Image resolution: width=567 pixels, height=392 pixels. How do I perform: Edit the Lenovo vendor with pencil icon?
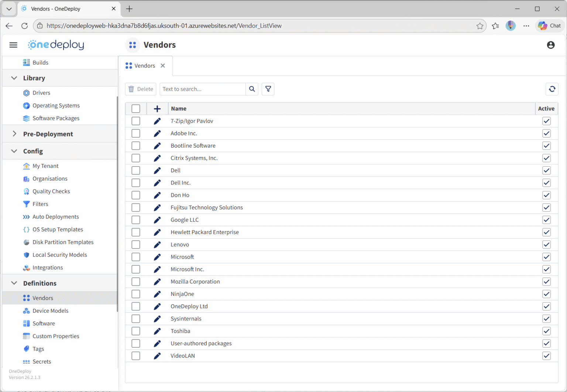157,244
